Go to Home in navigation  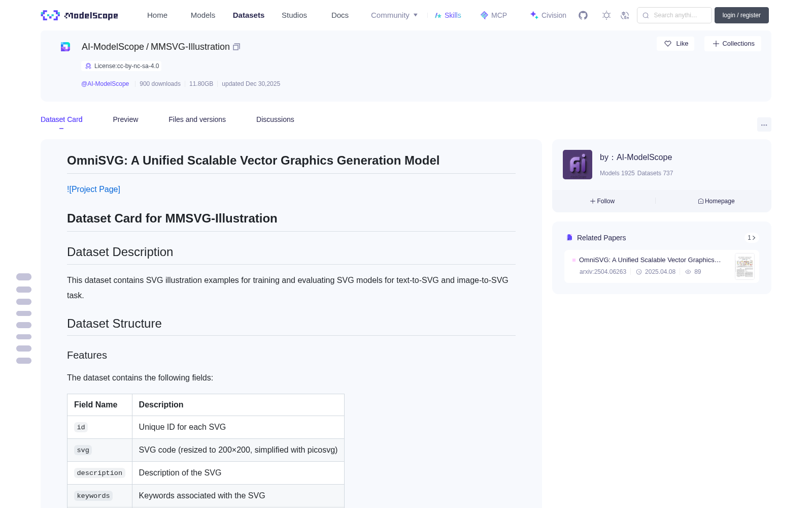(157, 15)
